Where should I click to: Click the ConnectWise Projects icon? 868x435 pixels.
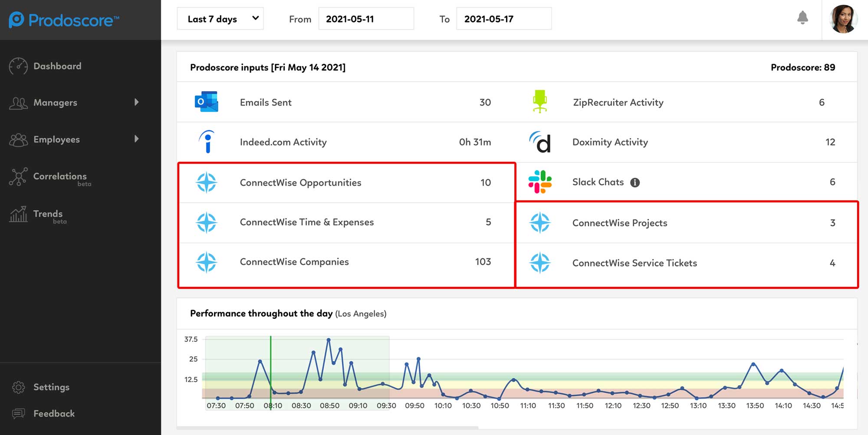click(x=540, y=223)
